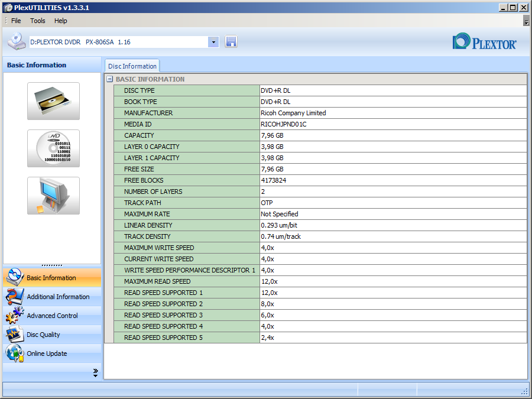
Task: Expand the sidebar navigation chevron
Action: click(x=95, y=372)
